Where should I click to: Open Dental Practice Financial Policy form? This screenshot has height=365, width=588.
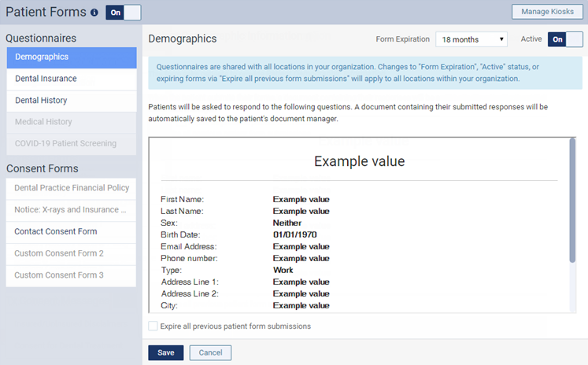pos(72,188)
